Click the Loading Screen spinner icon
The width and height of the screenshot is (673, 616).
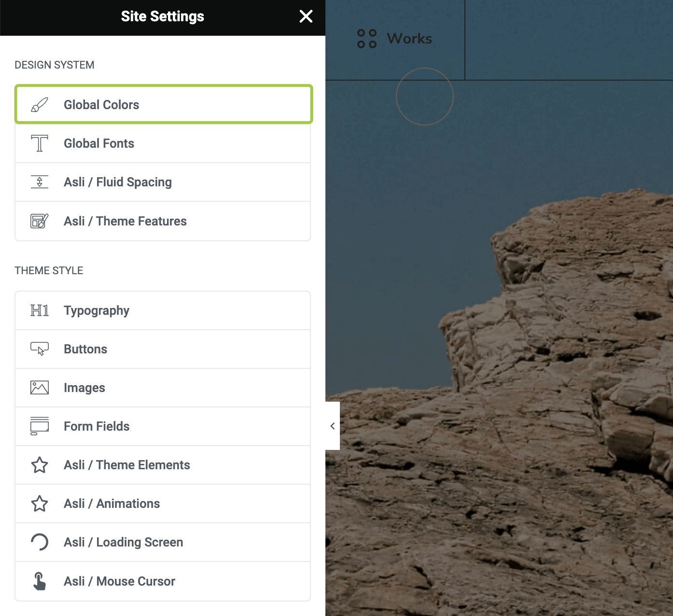pos(40,542)
